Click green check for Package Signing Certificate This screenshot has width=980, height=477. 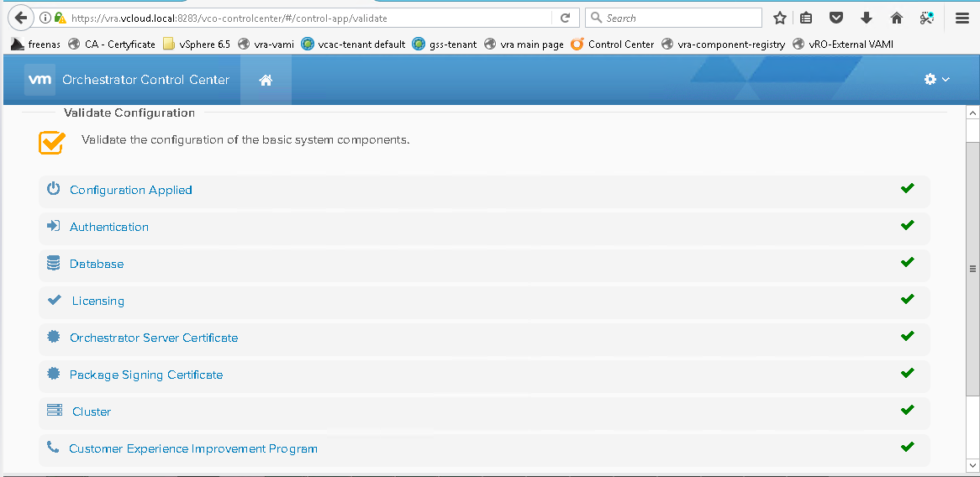pyautogui.click(x=908, y=373)
